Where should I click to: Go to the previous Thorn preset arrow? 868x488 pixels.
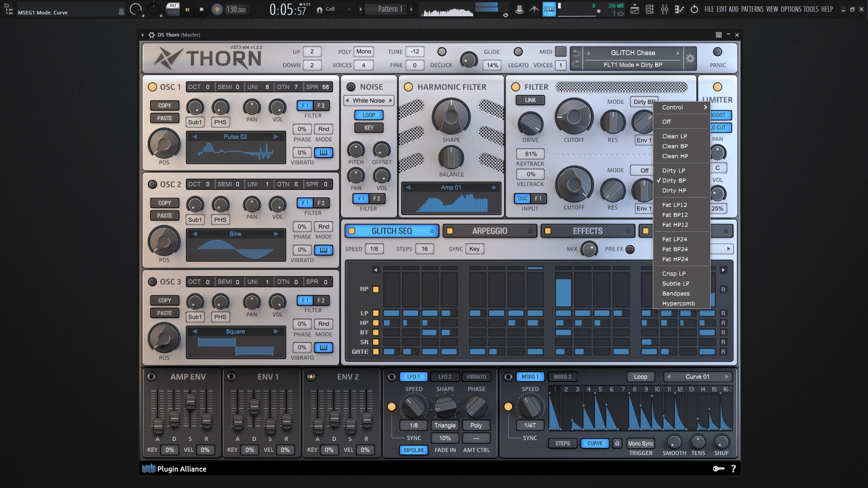(x=588, y=53)
